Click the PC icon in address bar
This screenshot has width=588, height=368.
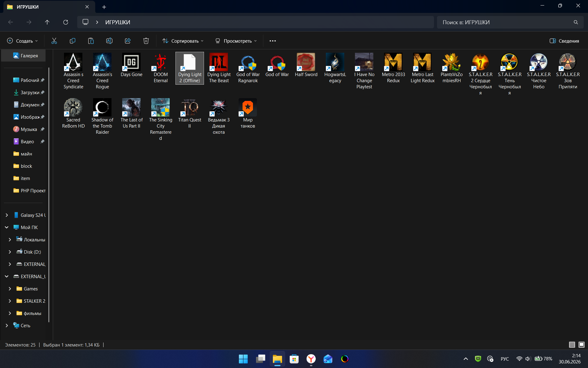point(85,22)
